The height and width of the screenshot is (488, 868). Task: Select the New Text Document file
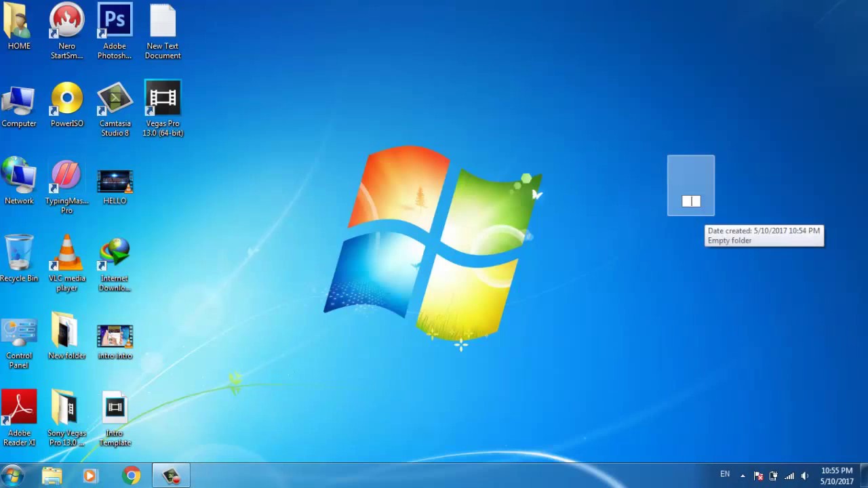coord(163,32)
